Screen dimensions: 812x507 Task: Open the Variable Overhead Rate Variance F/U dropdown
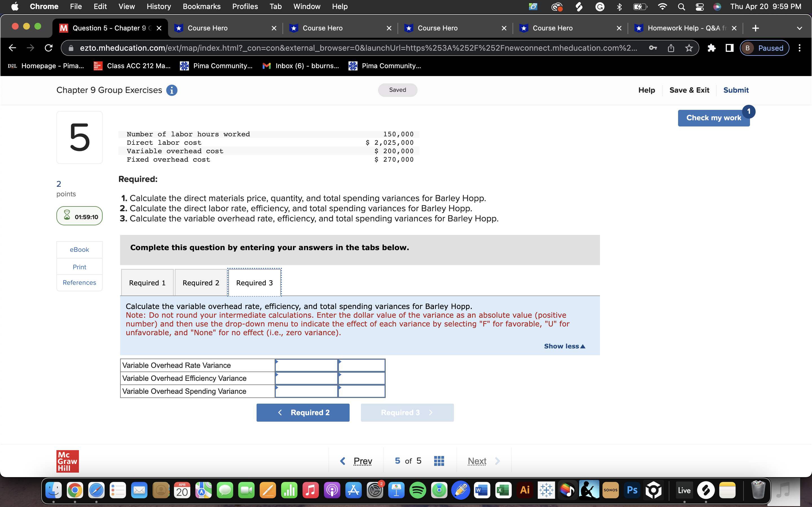coord(361,365)
